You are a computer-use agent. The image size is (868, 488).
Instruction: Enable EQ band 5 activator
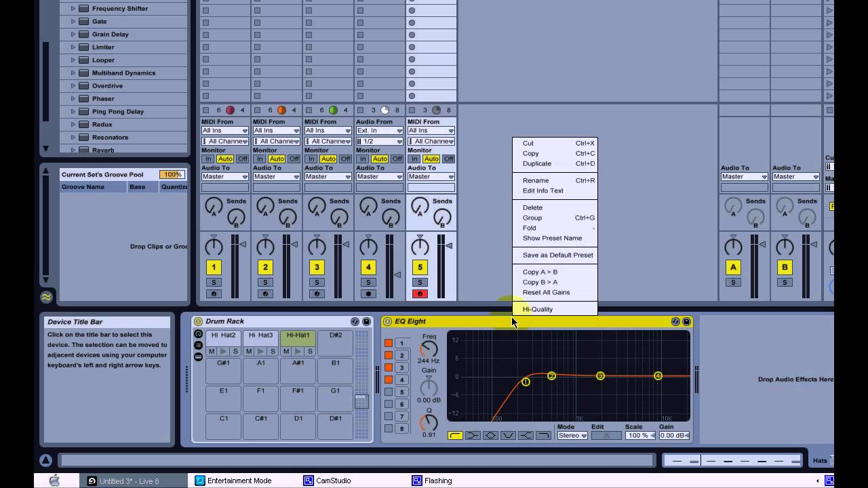tap(389, 392)
